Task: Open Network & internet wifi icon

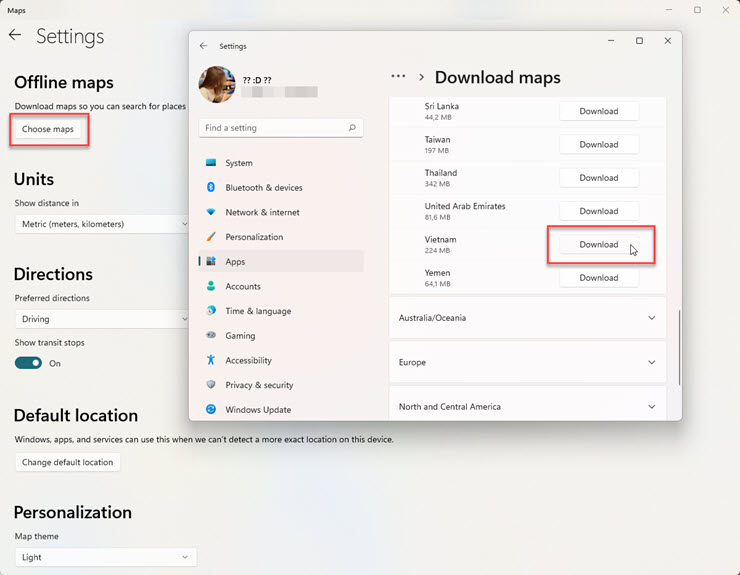Action: click(x=211, y=212)
